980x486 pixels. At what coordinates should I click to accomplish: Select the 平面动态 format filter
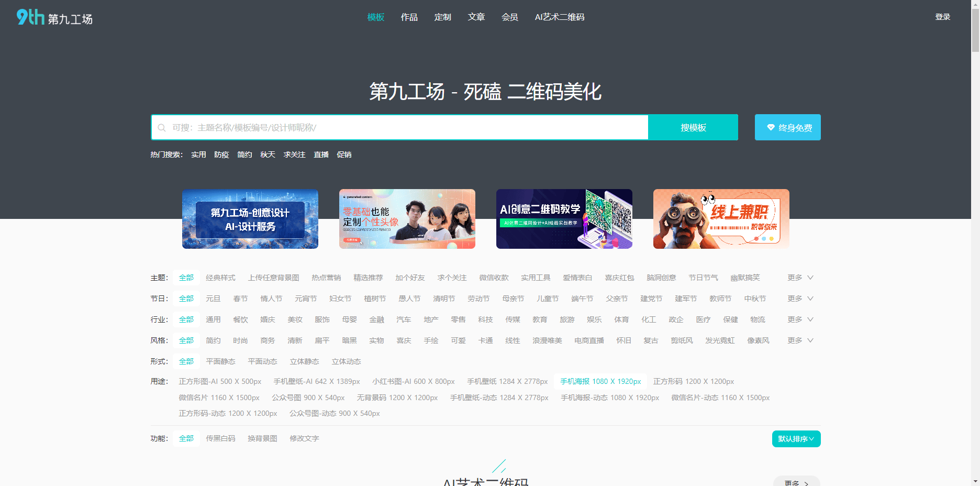(x=262, y=361)
